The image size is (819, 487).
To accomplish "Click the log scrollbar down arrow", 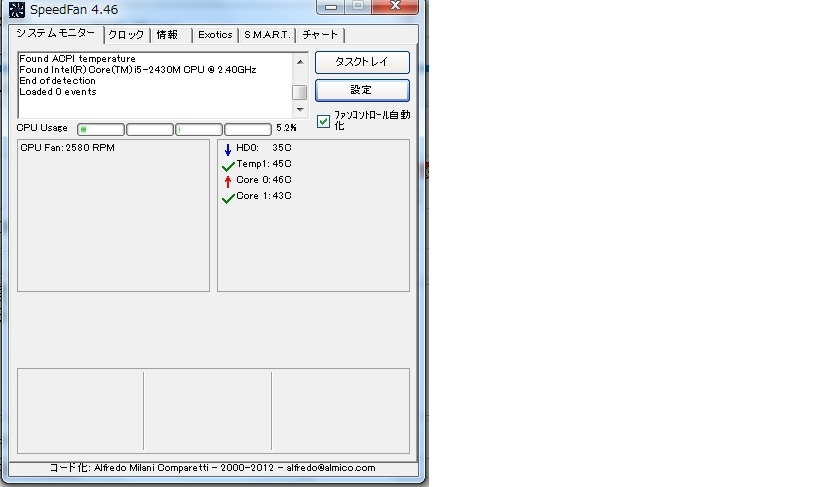I will [300, 109].
